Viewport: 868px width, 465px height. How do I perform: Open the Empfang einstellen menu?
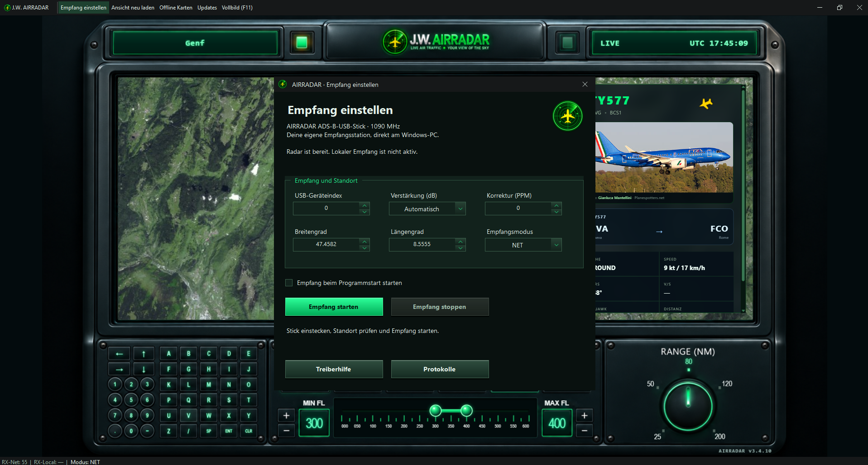pos(83,8)
